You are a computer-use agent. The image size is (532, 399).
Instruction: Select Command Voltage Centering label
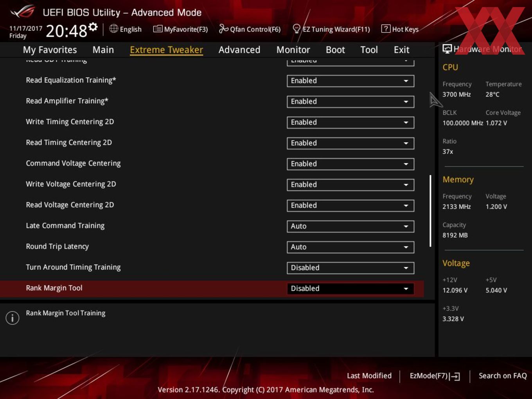tap(73, 163)
